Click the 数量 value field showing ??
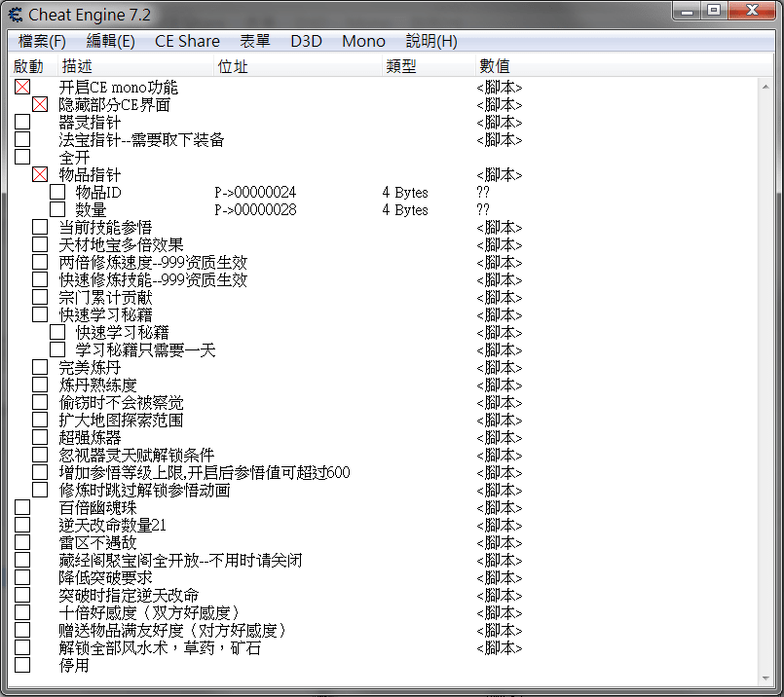Viewport: 784px width, 697px height. [x=483, y=210]
